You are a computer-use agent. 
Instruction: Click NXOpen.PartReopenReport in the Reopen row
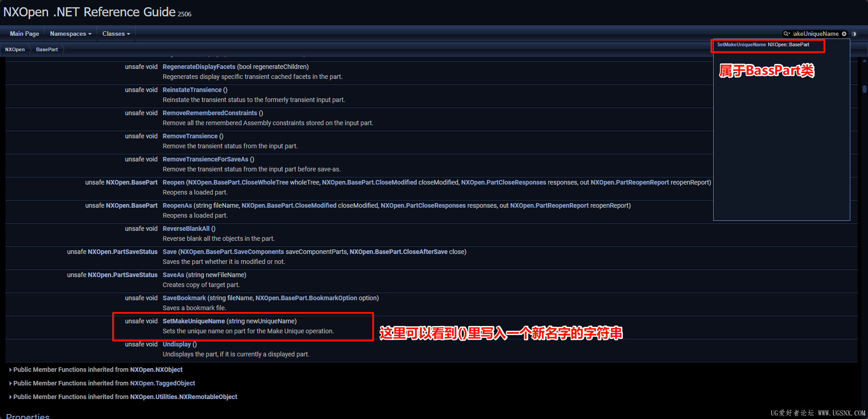[x=630, y=182]
